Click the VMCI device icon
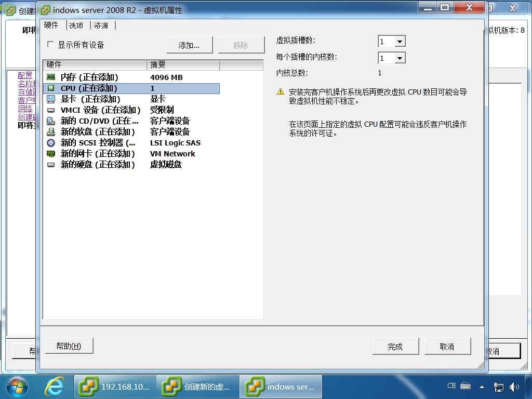 (51, 110)
